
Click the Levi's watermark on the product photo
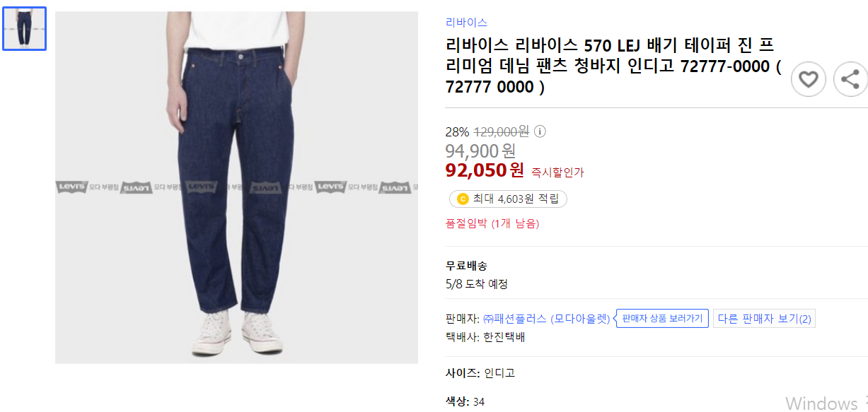click(200, 188)
